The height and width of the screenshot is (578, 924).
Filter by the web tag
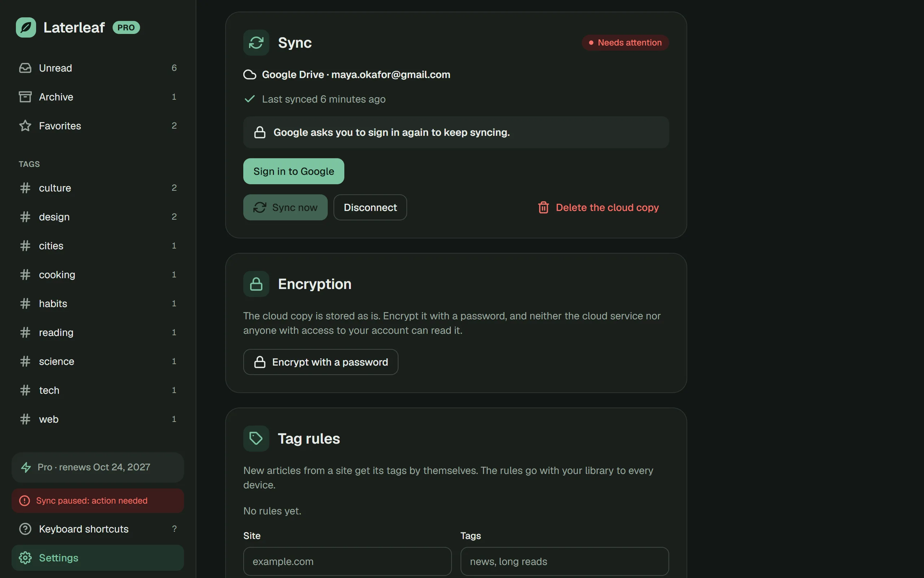(x=98, y=419)
